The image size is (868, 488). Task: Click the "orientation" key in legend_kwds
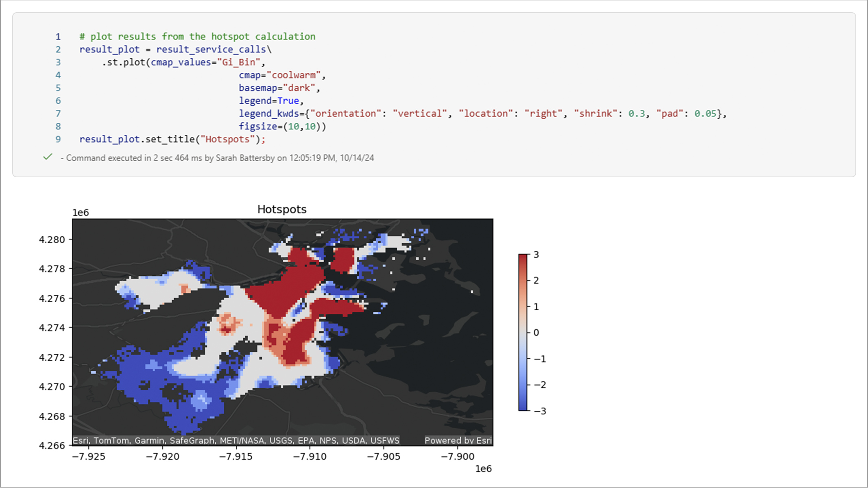point(346,113)
